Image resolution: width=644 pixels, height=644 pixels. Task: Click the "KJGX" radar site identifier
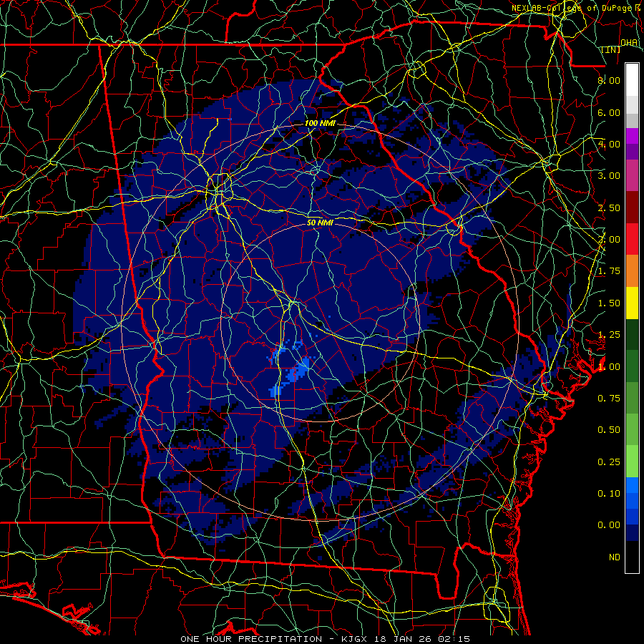point(354,639)
